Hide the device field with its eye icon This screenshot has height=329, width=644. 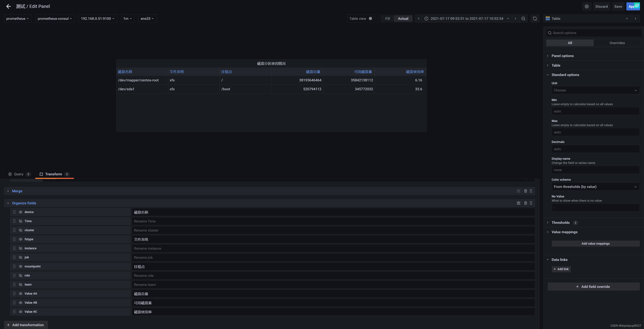(x=21, y=212)
